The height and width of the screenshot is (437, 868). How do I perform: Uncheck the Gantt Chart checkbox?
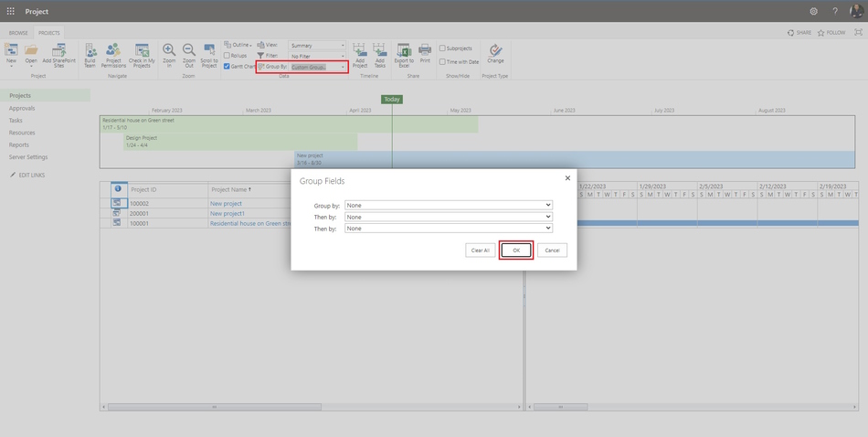pyautogui.click(x=227, y=67)
